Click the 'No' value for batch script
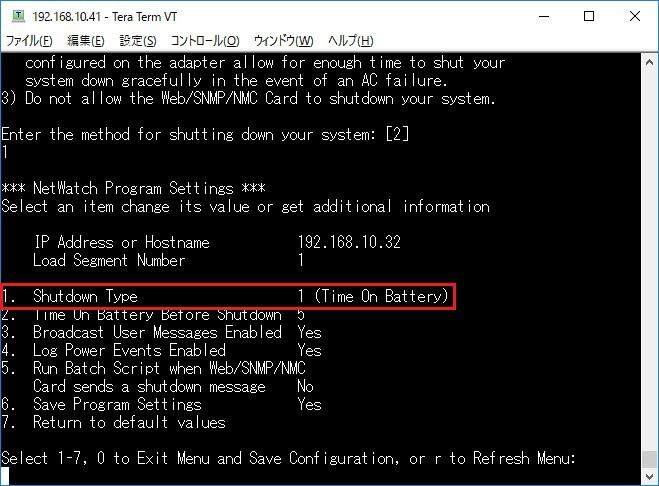Image resolution: width=659 pixels, height=486 pixels. tap(306, 386)
